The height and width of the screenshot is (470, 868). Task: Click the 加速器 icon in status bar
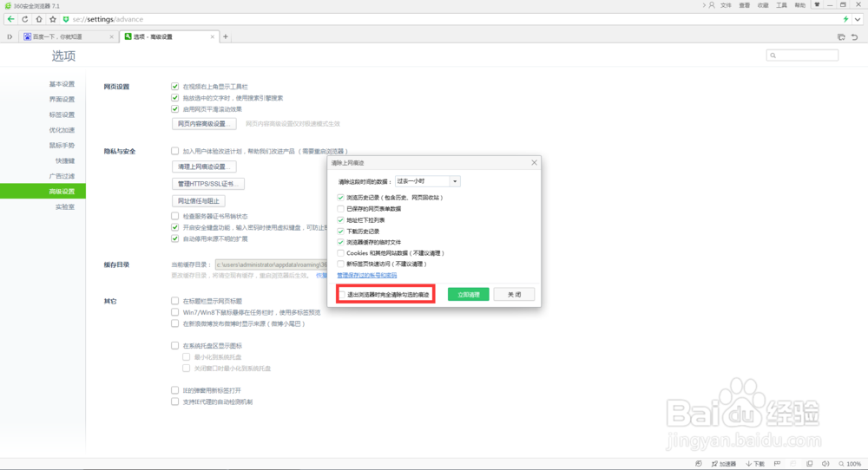[724, 463]
